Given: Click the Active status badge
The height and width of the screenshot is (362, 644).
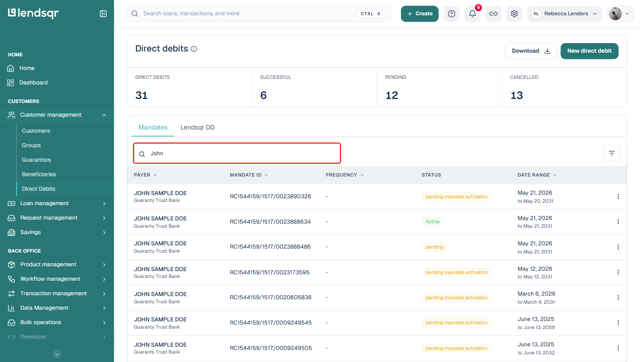Looking at the screenshot, I should pyautogui.click(x=433, y=222).
